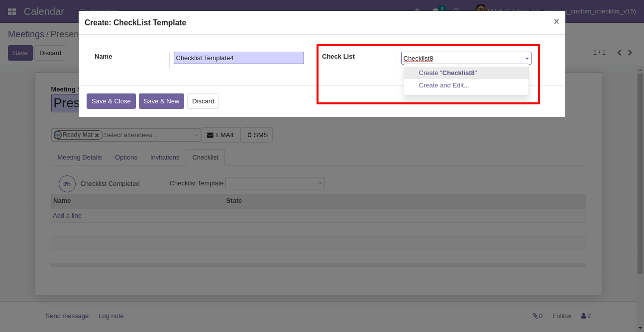Expand the attendees dropdown arrow

click(x=197, y=135)
